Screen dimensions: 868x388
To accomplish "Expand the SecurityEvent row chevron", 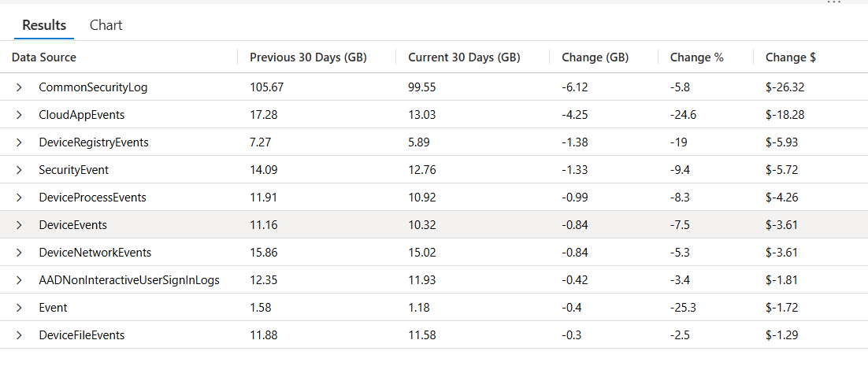I will [x=19, y=170].
